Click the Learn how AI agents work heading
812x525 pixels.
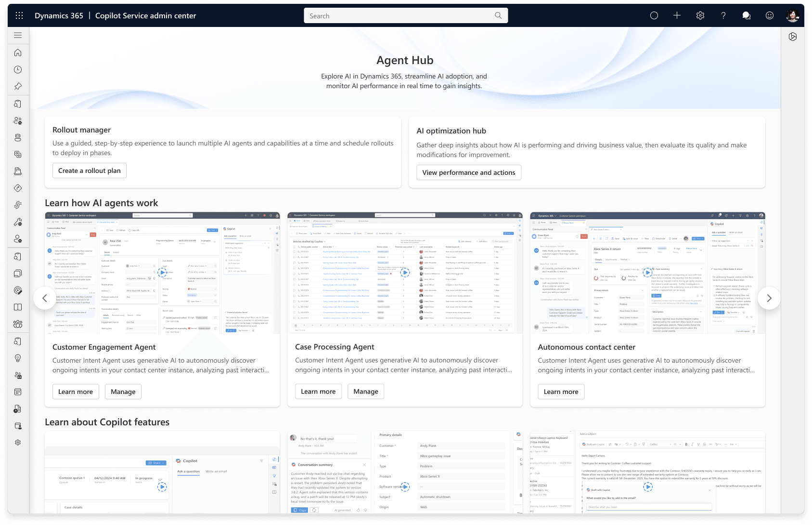(x=101, y=203)
